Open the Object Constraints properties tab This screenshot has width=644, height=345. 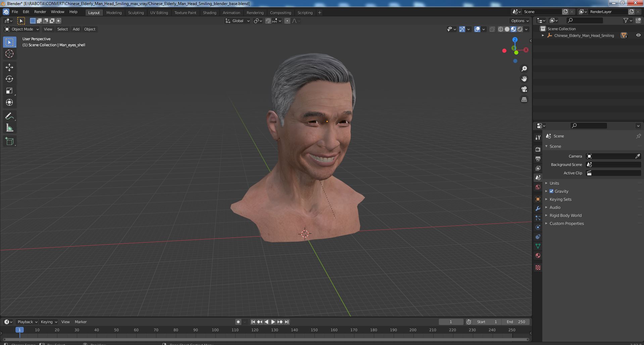click(x=538, y=237)
